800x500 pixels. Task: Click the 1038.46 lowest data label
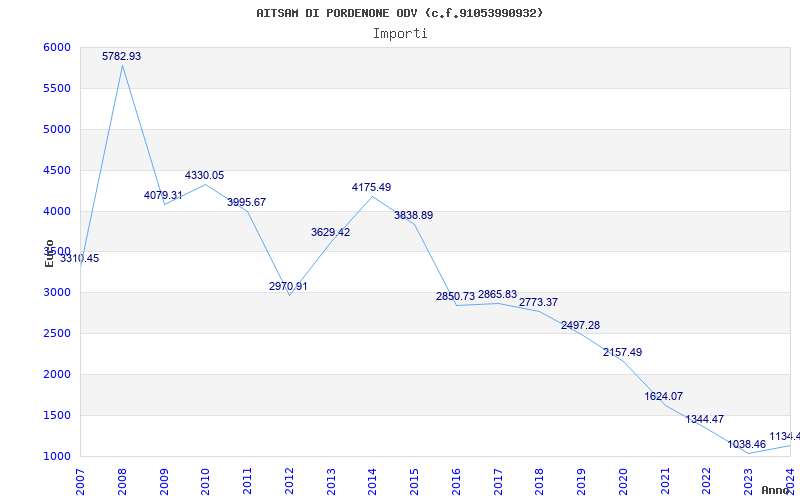(x=747, y=445)
